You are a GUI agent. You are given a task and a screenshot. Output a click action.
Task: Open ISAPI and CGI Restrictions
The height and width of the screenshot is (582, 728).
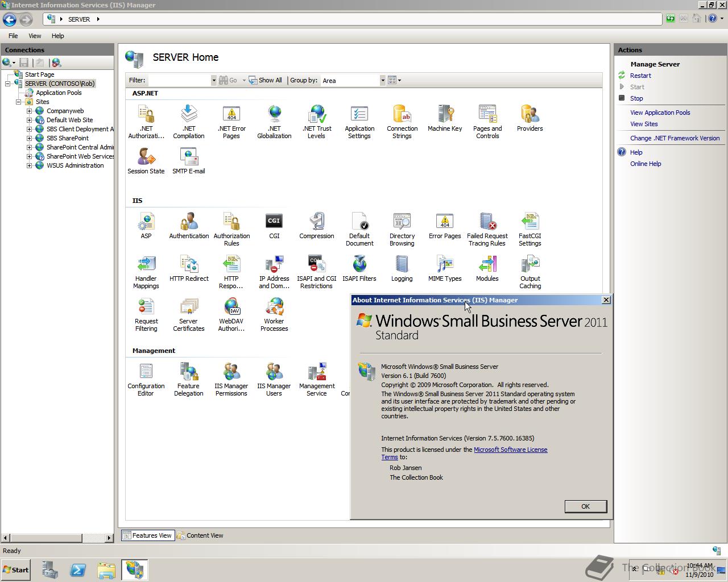317,272
